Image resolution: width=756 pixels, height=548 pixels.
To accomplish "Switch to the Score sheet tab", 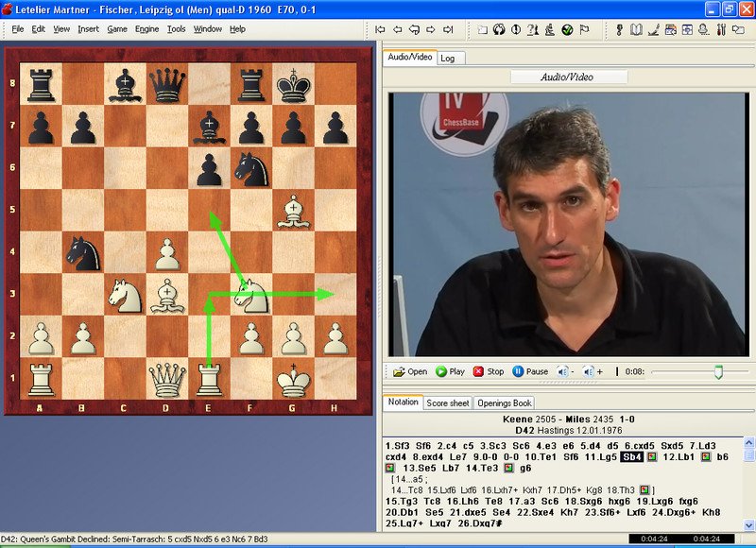I will tap(448, 403).
